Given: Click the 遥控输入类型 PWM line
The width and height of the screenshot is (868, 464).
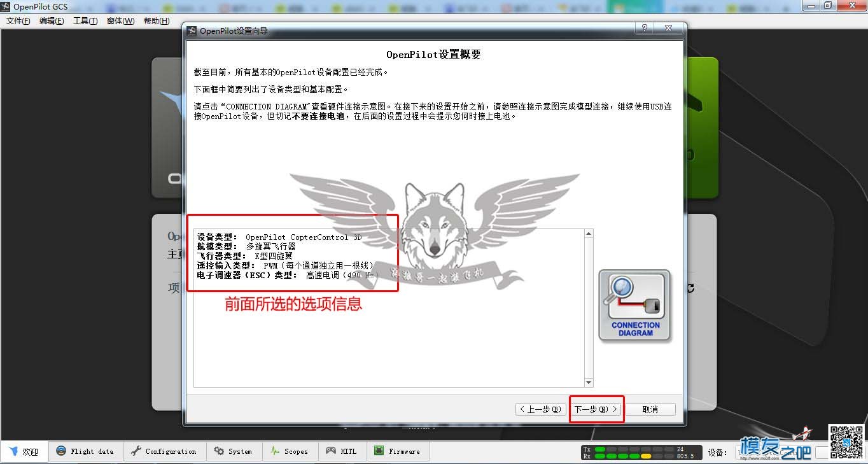Looking at the screenshot, I should point(285,265).
